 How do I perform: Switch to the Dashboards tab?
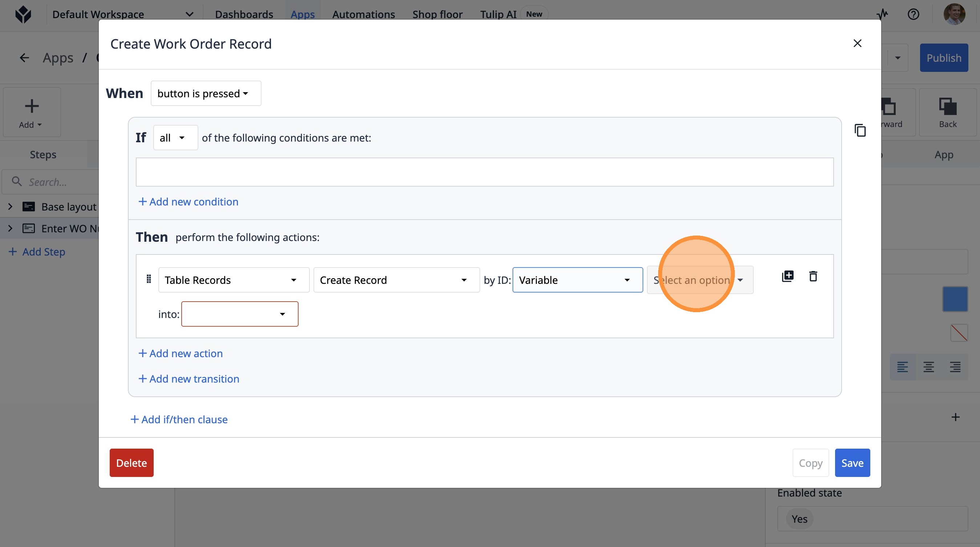coord(244,15)
